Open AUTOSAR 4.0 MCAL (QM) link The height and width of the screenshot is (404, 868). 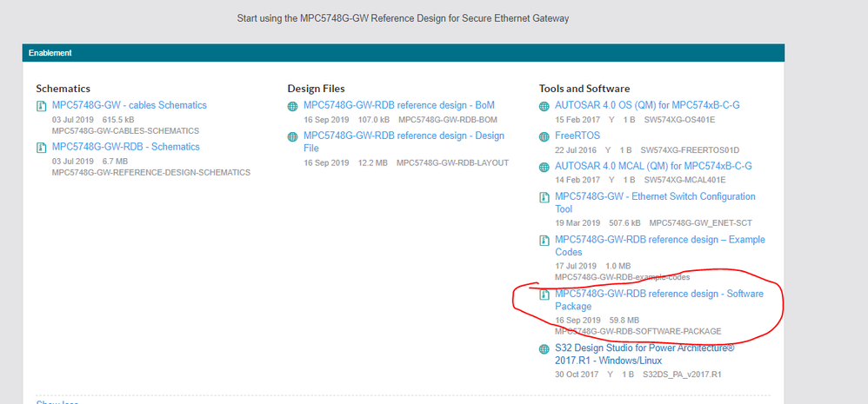point(653,166)
